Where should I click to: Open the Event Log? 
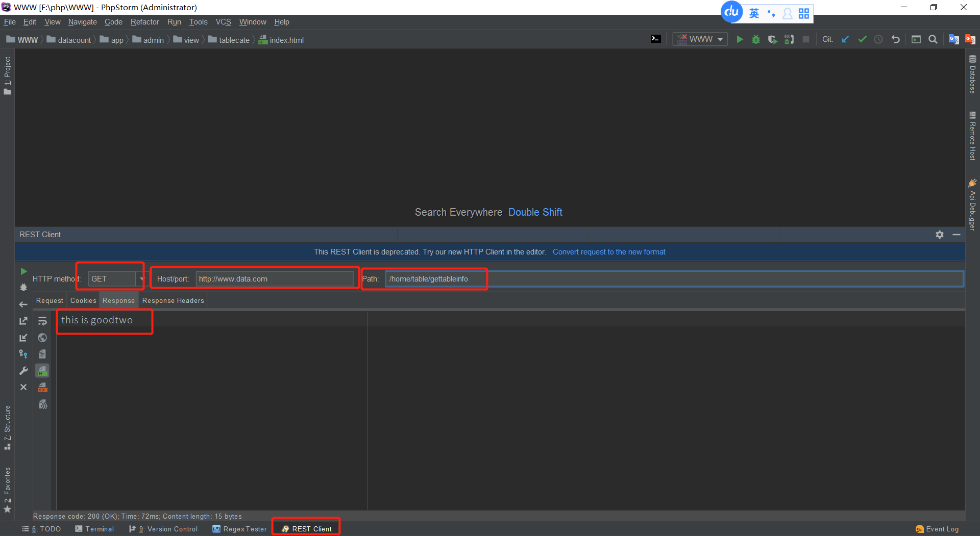937,529
